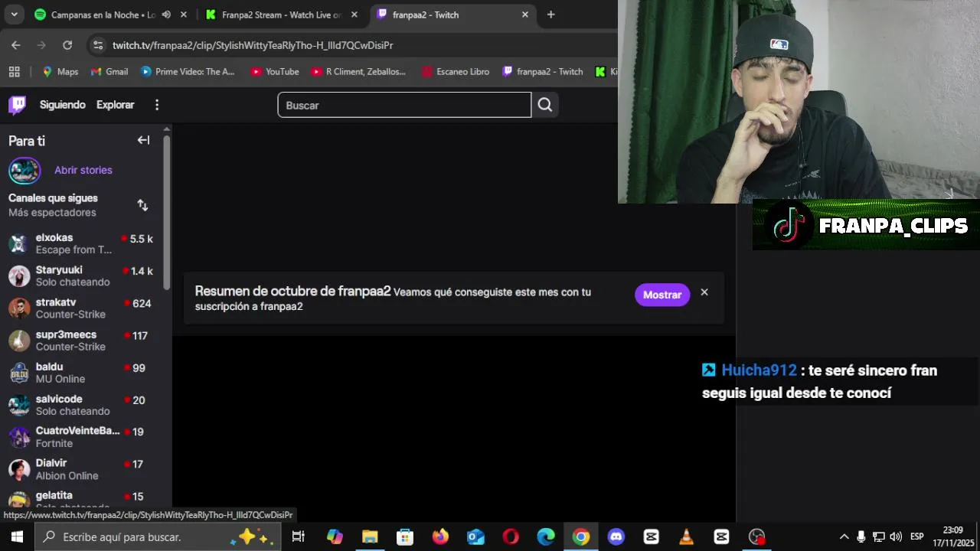Open the tab search dropdown arrow
This screenshot has height=551, width=980.
[x=14, y=15]
